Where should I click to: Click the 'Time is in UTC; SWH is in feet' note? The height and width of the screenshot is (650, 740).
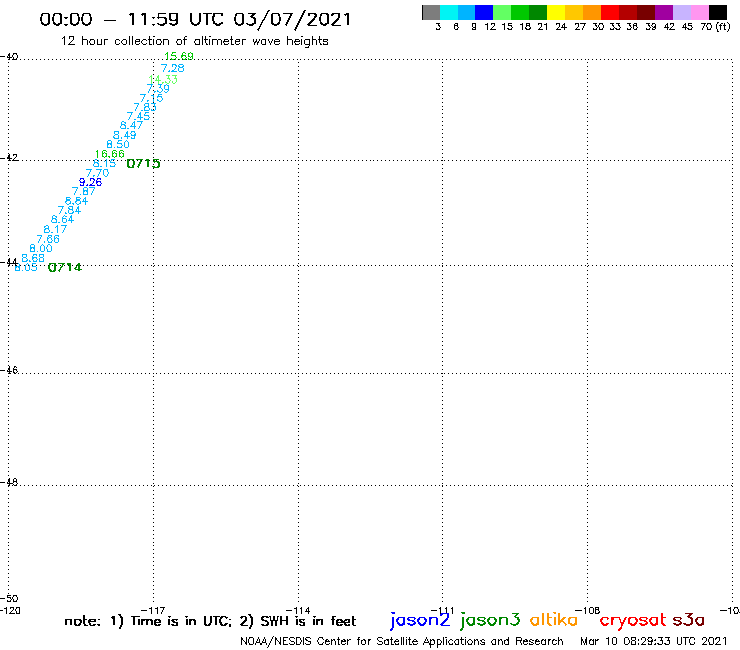(210, 621)
